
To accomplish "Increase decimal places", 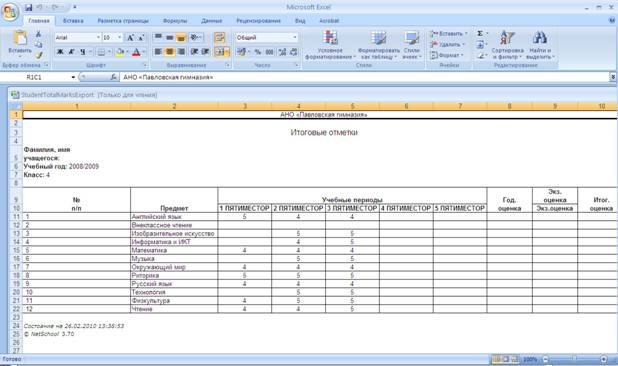I will coord(282,52).
